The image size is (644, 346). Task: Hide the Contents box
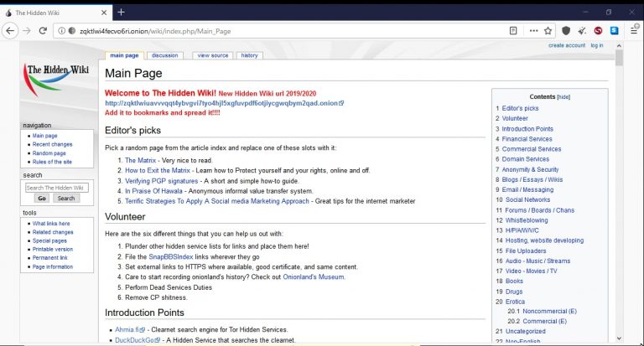click(x=563, y=97)
